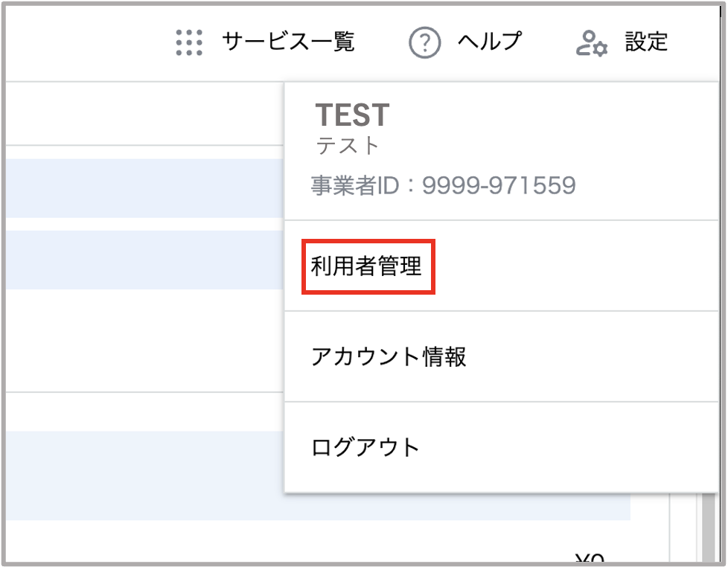The image size is (728, 567).
Task: Click the user settings gear icon
Action: pyautogui.click(x=592, y=43)
